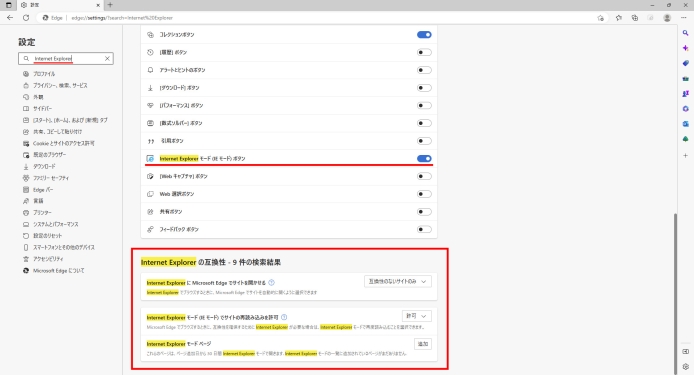Open the Cookie とサイトのアクセス許可 section

click(64, 143)
